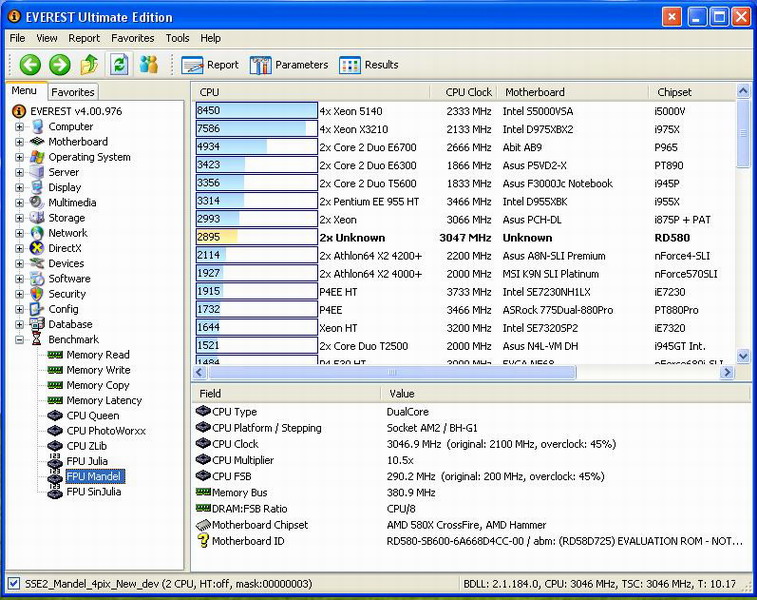Expand the Computer tree node
Image resolution: width=757 pixels, height=600 pixels.
(19, 127)
